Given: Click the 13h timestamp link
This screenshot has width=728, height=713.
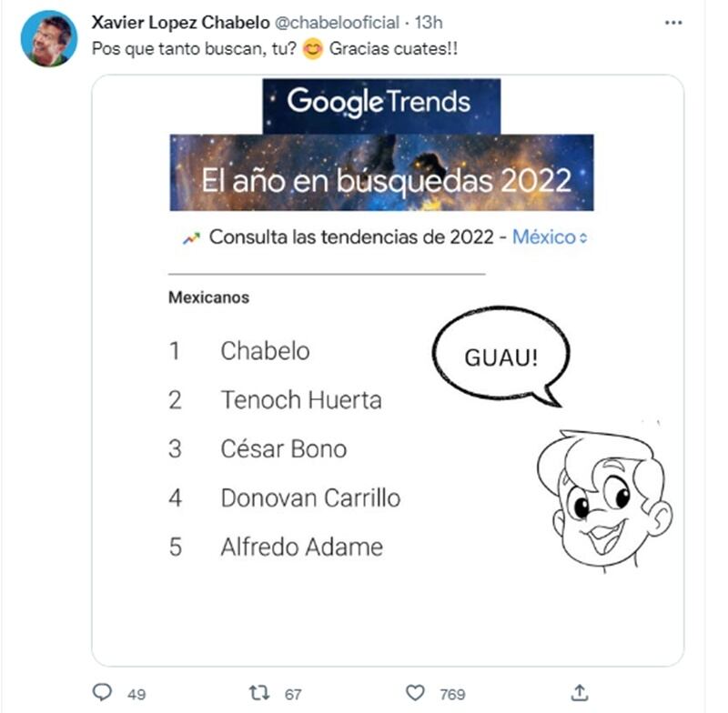Looking at the screenshot, I should (x=429, y=23).
